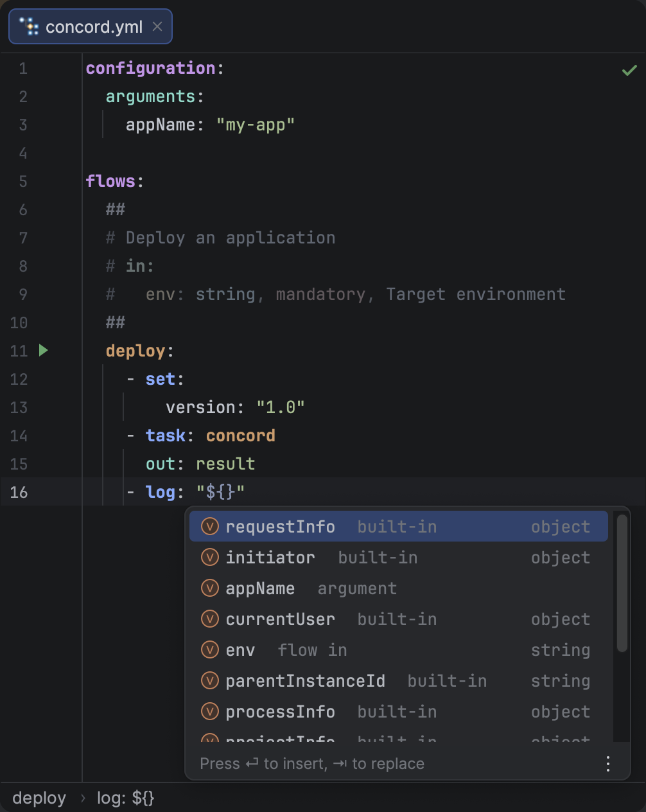Open the completion popup three-dot options menu
Image resolution: width=646 pixels, height=812 pixels.
607,763
